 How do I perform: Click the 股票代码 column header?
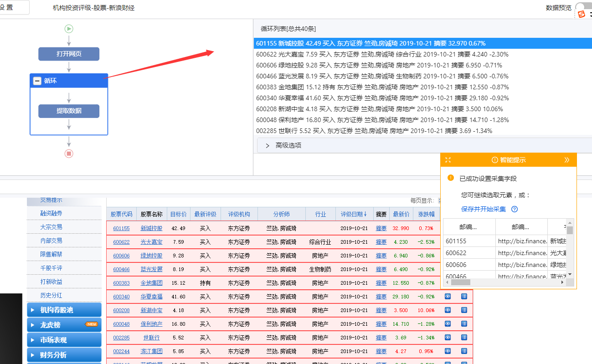click(x=121, y=214)
